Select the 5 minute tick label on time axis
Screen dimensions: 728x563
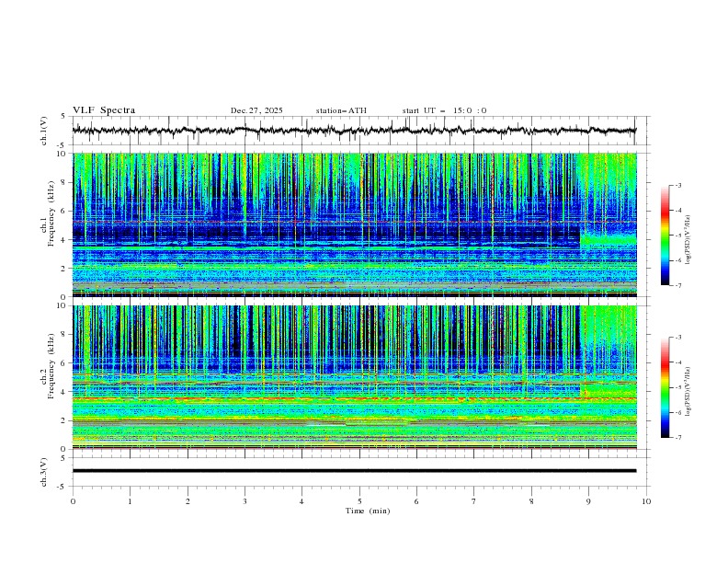(x=359, y=500)
